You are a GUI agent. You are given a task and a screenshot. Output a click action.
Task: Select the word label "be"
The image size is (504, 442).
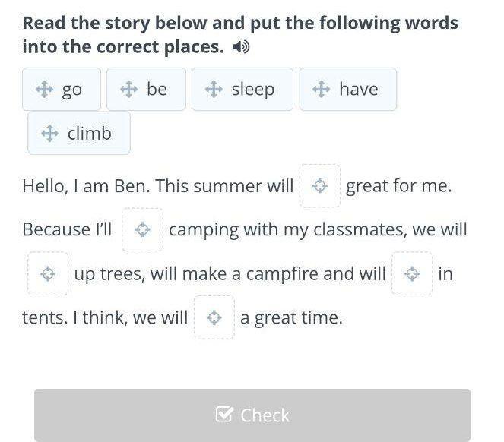157,90
